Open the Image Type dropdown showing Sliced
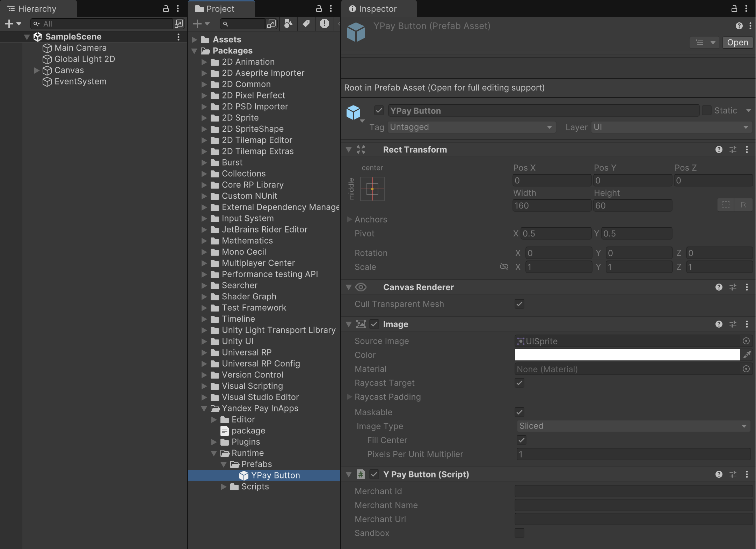Image resolution: width=756 pixels, height=549 pixels. click(x=632, y=426)
